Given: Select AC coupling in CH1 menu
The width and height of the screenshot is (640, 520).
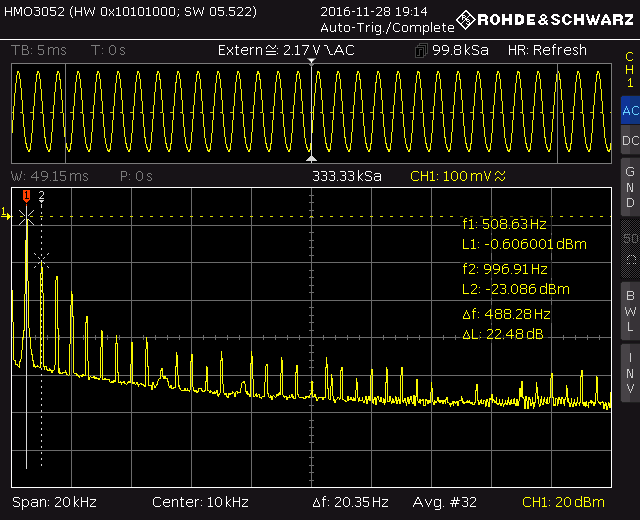Looking at the screenshot, I should pos(629,111).
